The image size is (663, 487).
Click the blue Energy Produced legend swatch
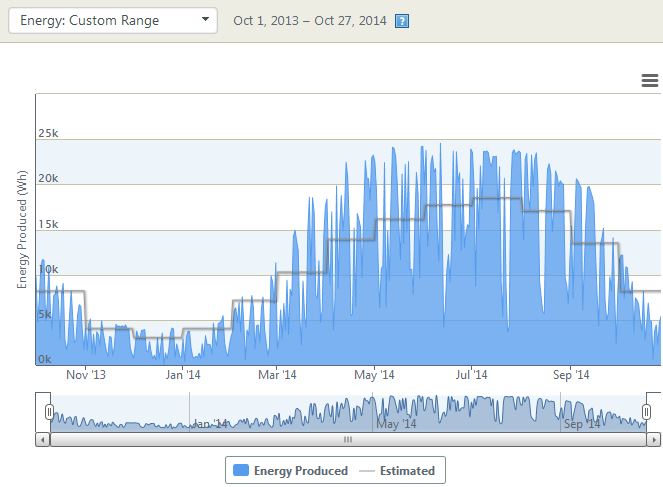click(240, 470)
